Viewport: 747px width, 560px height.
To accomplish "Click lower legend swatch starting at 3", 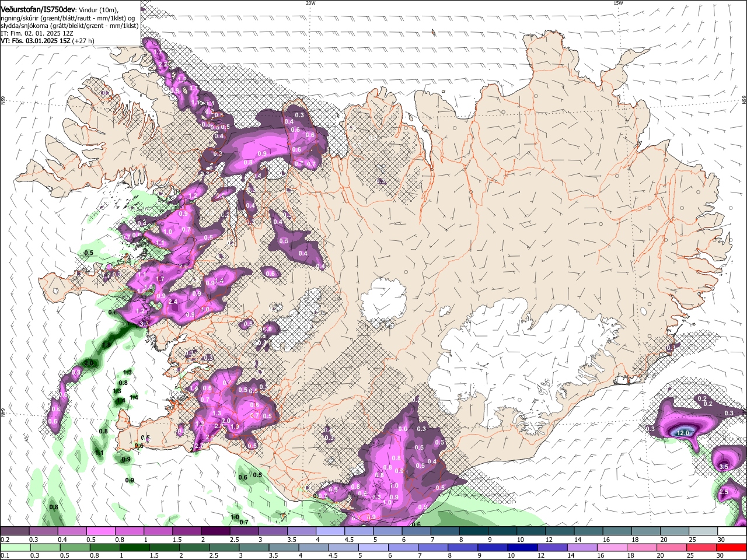I will click(x=254, y=547).
